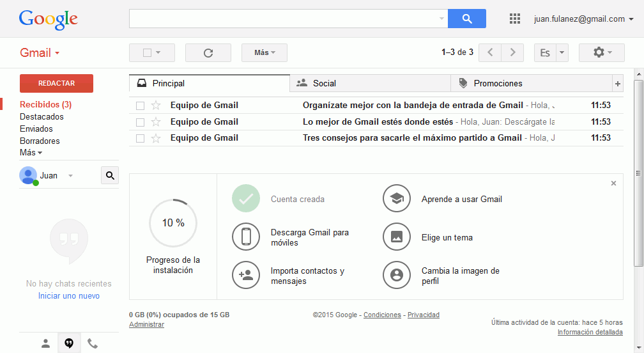644x353 pixels.
Task: Open the Google apps grid
Action: 515,19
